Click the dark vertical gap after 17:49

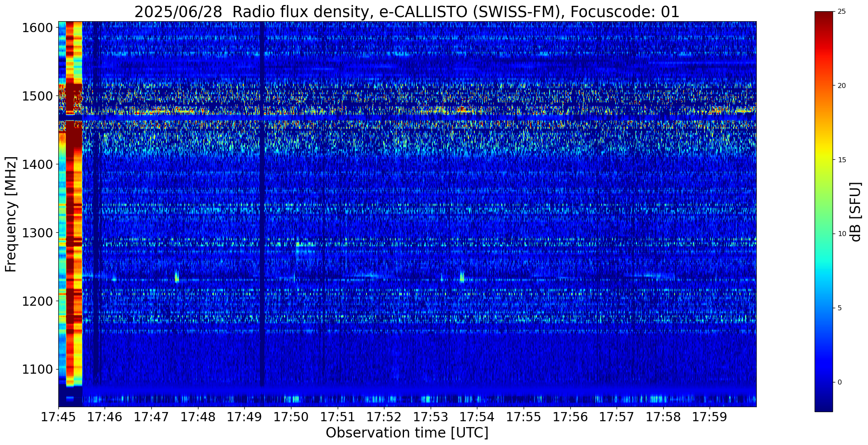point(262,204)
